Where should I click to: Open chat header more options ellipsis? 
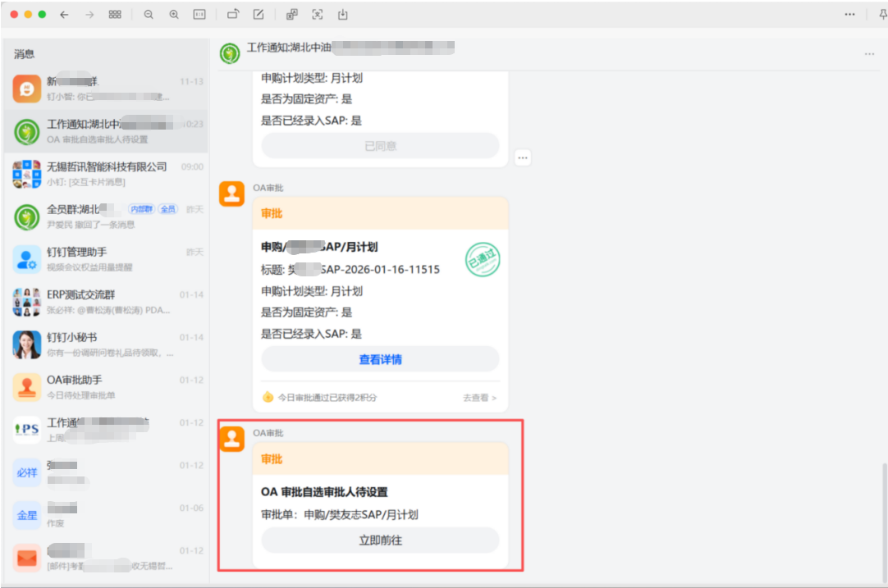[869, 54]
